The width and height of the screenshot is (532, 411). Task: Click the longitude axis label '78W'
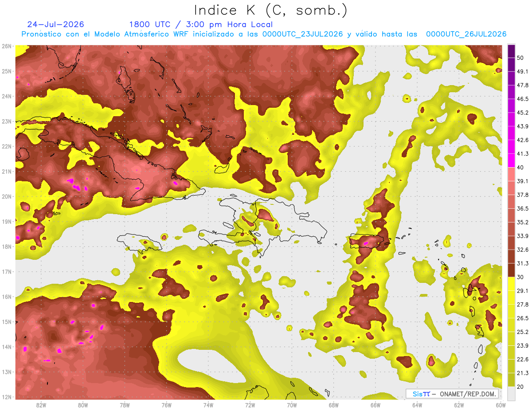(125, 405)
